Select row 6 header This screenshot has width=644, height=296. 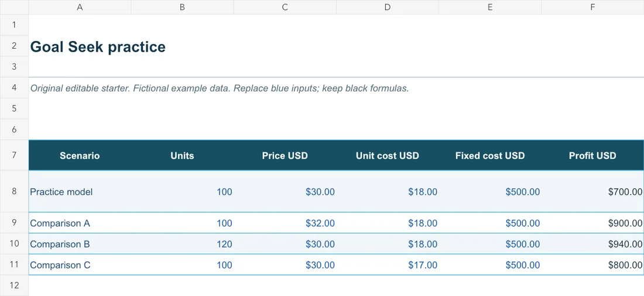point(14,130)
